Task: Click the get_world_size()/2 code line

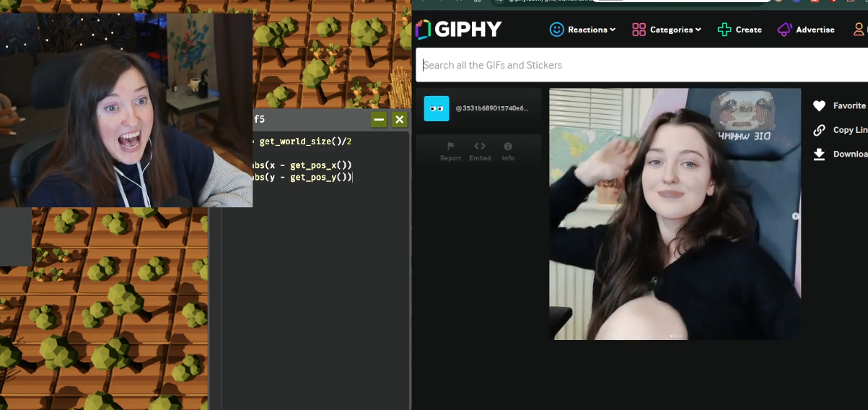Action: pos(302,141)
